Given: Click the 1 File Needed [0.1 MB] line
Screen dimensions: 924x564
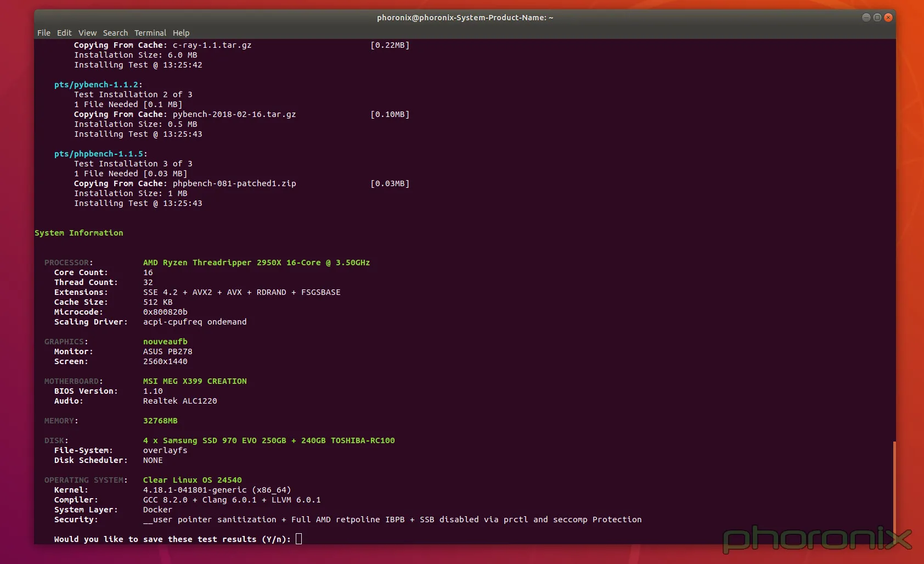Looking at the screenshot, I should (x=128, y=104).
